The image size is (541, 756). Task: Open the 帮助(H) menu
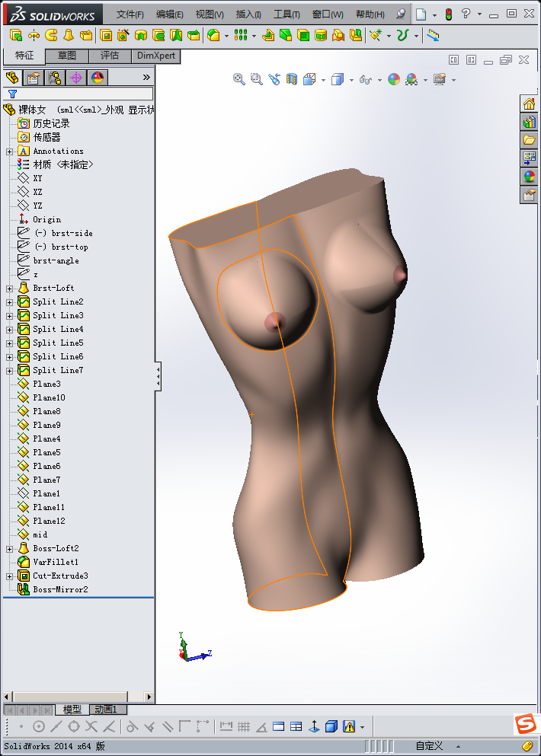(x=370, y=14)
